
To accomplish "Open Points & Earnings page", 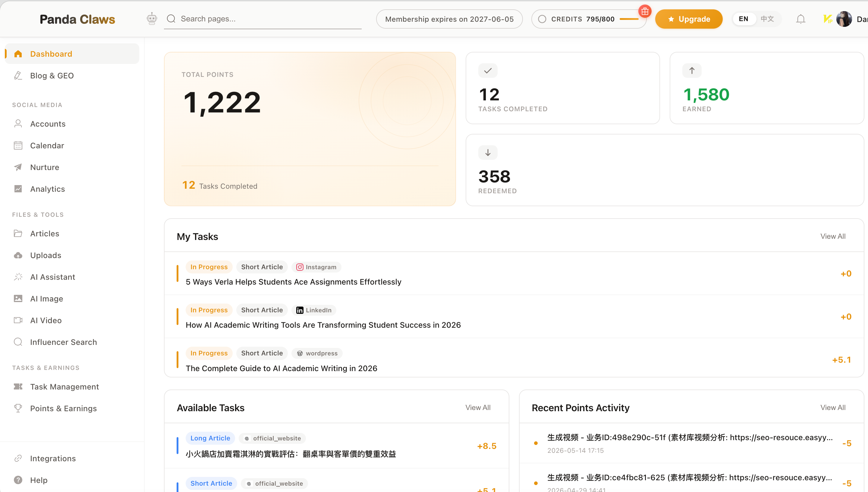I will [x=72, y=408].
